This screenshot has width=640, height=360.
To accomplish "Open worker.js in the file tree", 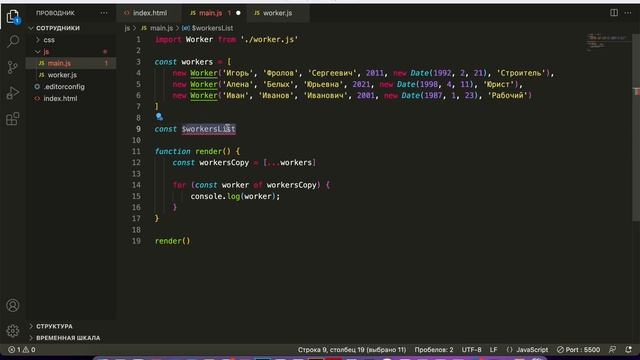I will click(x=62, y=75).
